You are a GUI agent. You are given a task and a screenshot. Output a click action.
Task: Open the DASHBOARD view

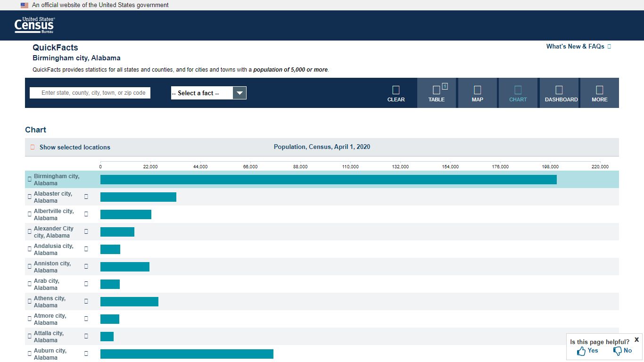click(x=559, y=93)
